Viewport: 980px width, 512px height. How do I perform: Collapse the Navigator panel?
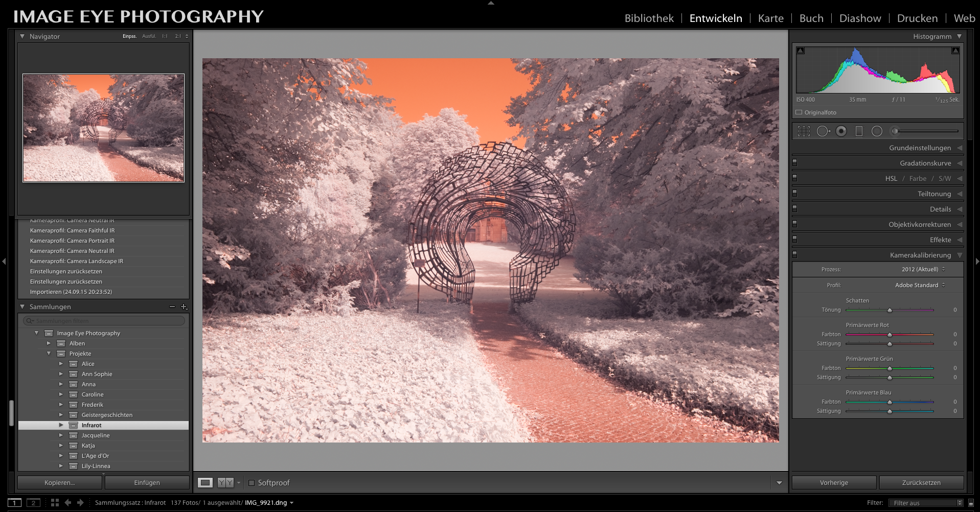22,36
